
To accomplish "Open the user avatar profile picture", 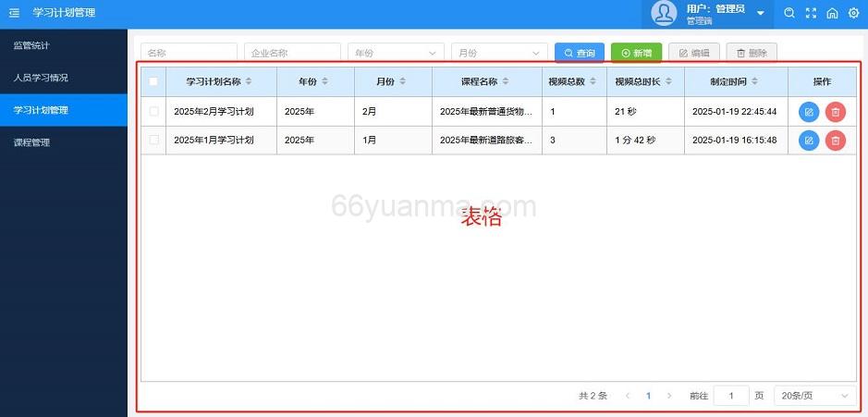I will (663, 13).
